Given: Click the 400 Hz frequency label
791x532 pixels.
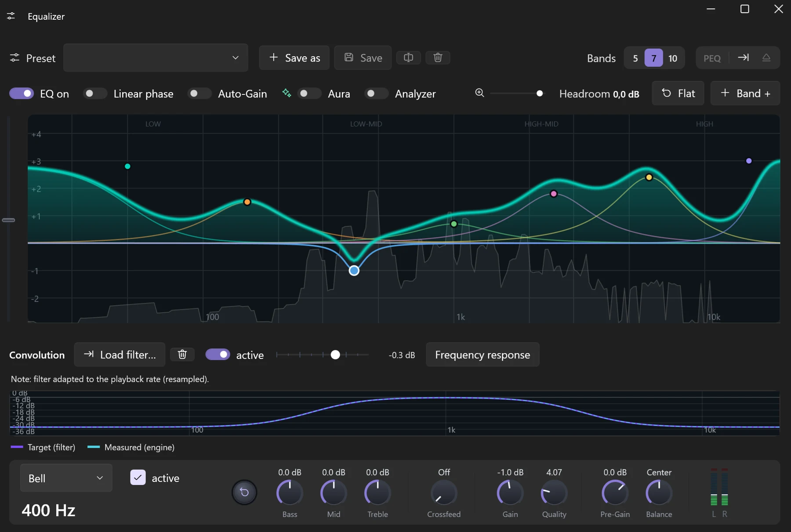Looking at the screenshot, I should [48, 510].
